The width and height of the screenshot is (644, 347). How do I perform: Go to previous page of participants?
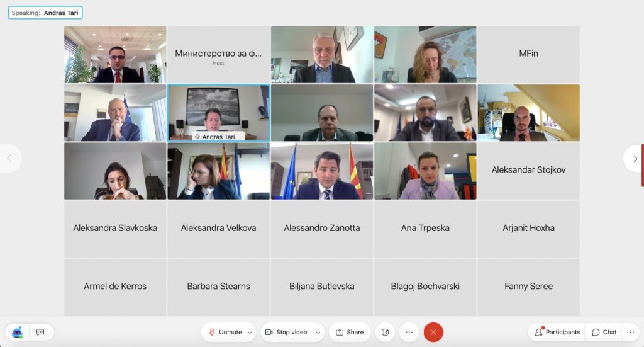click(x=9, y=158)
